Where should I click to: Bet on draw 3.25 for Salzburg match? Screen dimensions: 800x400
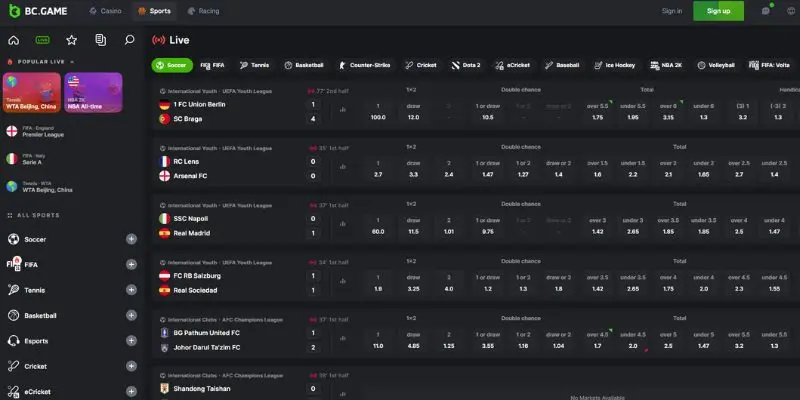click(413, 283)
